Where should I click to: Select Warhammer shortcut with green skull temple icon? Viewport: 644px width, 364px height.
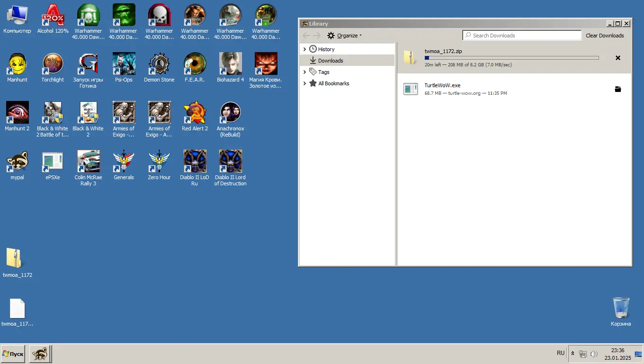tap(88, 22)
